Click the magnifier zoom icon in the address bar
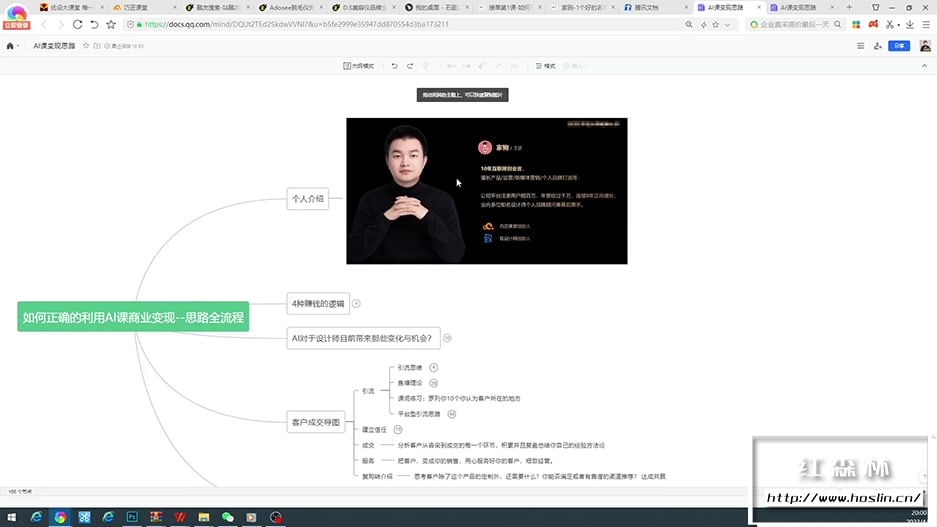Viewport: 937px width, 527px height. (x=689, y=24)
